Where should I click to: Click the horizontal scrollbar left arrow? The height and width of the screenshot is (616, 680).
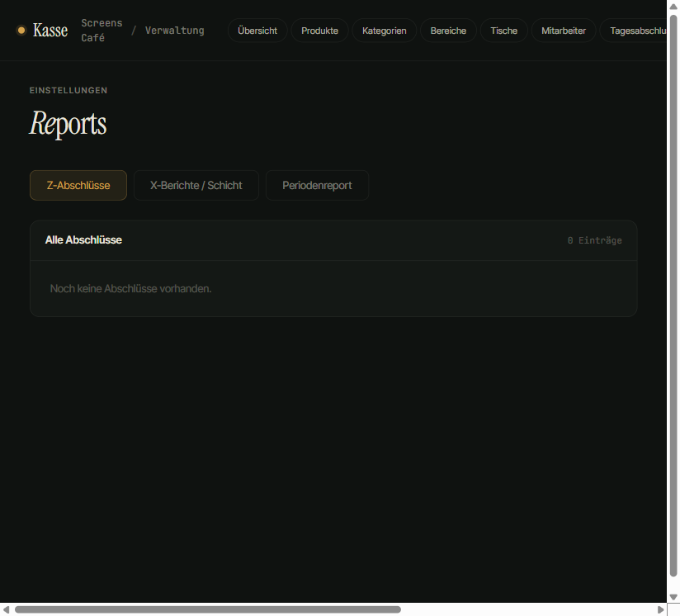coord(6,609)
